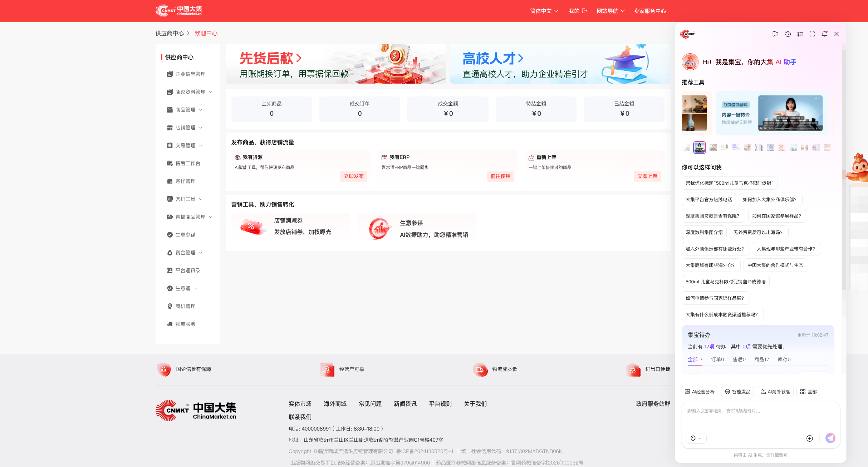Expand AI assistant panel to fullscreen

pos(812,34)
